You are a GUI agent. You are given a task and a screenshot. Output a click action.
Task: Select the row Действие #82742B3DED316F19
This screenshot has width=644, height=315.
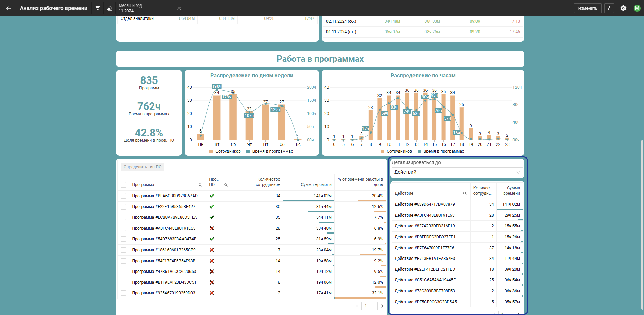[457, 226]
